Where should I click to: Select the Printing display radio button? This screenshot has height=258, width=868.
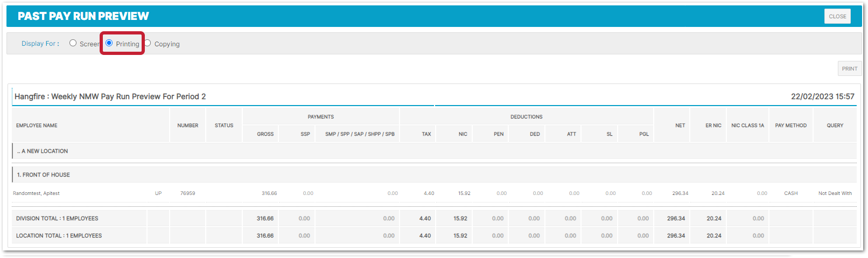click(x=109, y=43)
